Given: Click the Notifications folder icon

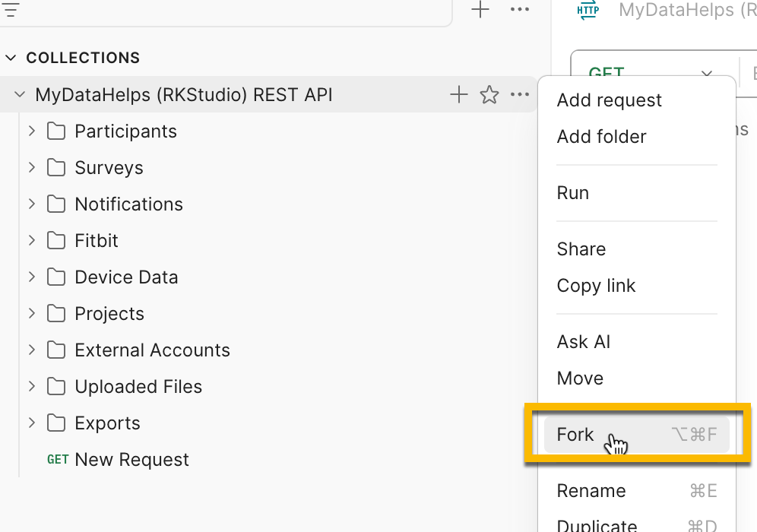Looking at the screenshot, I should tap(56, 204).
